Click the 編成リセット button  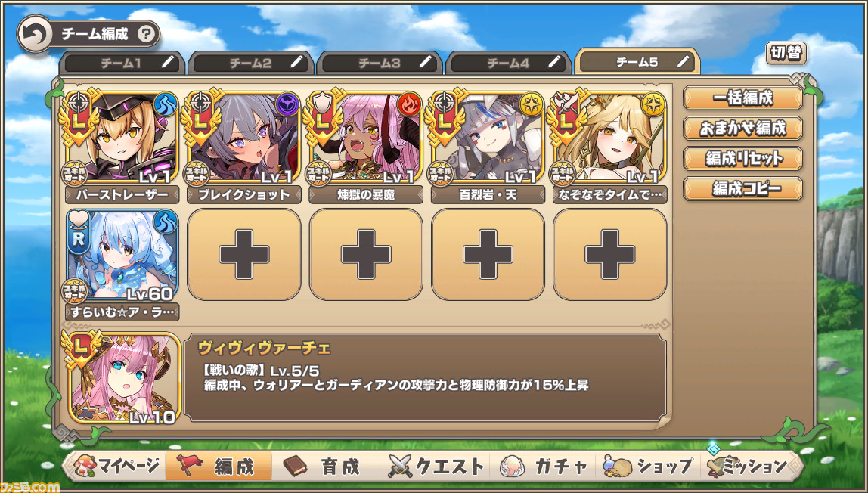pyautogui.click(x=742, y=159)
